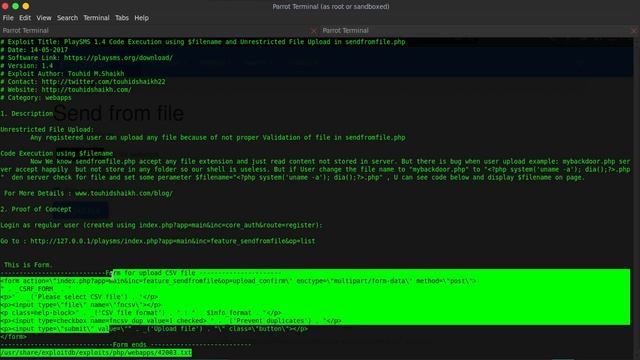Click the Exploit Author line
The width and height of the screenshot is (640, 360).
tap(62, 74)
